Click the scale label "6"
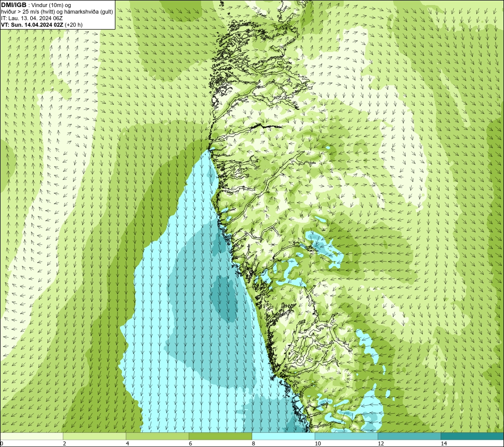 pos(191,443)
